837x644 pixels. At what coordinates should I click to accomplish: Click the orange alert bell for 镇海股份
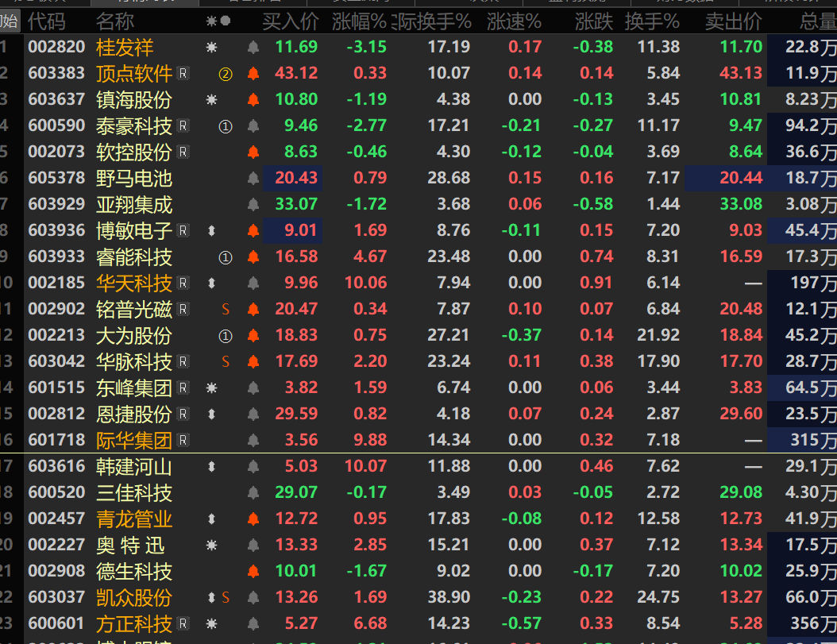click(x=253, y=100)
